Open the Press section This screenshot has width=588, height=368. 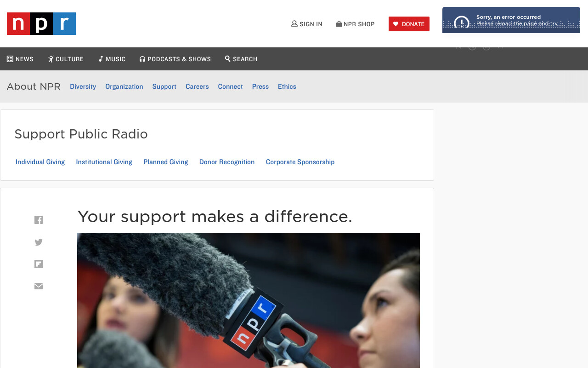coord(260,86)
